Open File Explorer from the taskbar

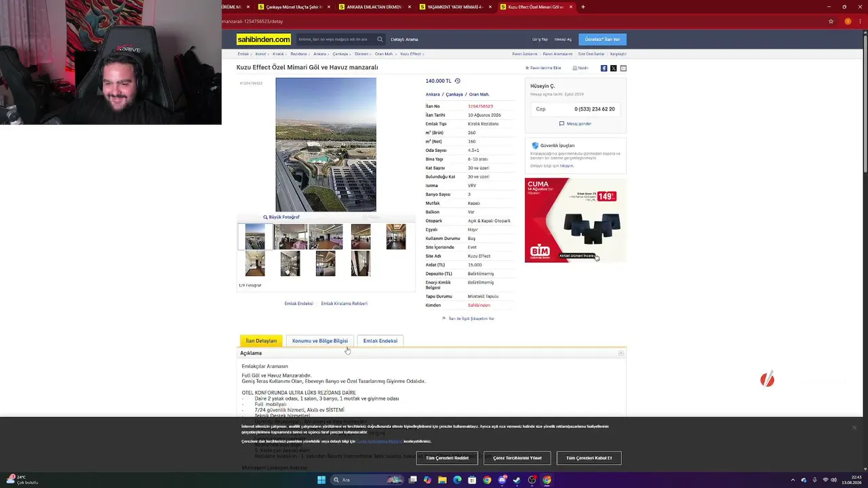coord(442,480)
